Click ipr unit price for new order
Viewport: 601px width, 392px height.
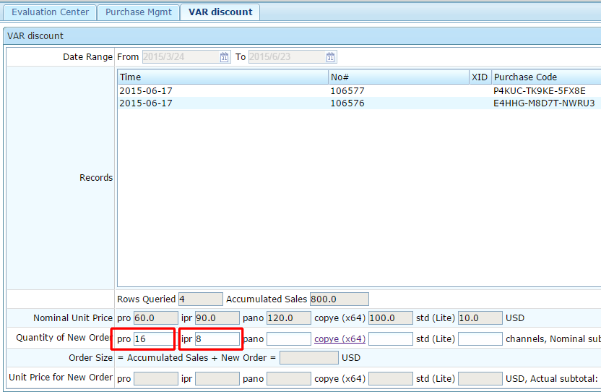[217, 379]
